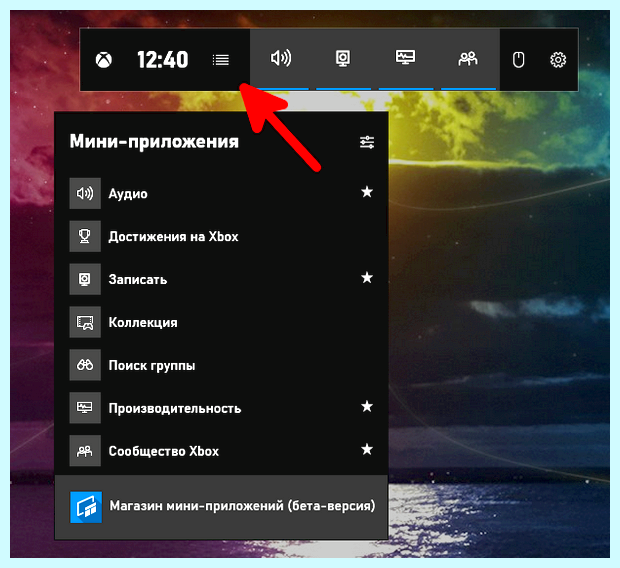Click the Коллекция gallery icon

85,322
